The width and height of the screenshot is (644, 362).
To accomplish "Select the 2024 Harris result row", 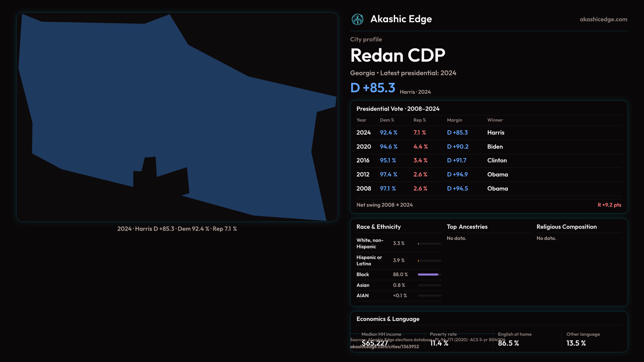I will click(488, 133).
